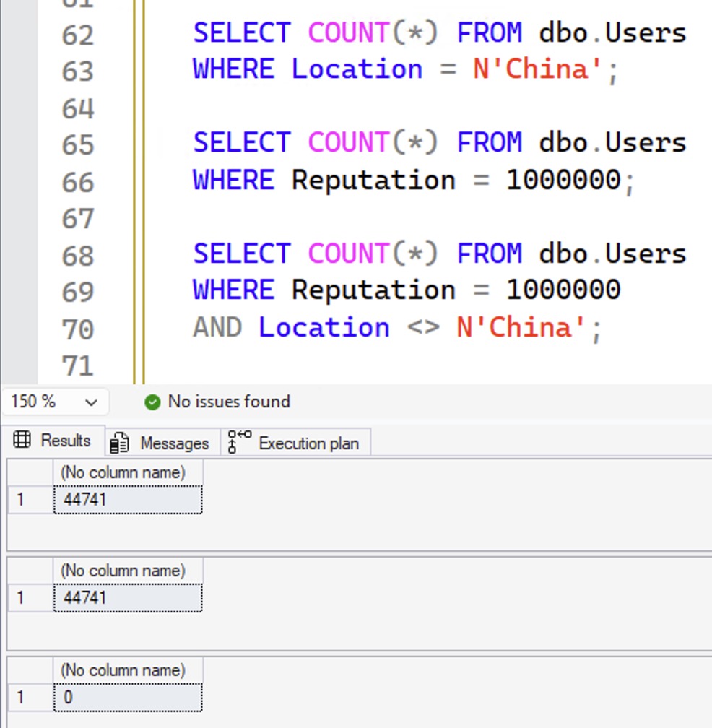Click the select-all corner of the first result grid
Image resolution: width=712 pixels, height=728 pixels.
[x=30, y=472]
